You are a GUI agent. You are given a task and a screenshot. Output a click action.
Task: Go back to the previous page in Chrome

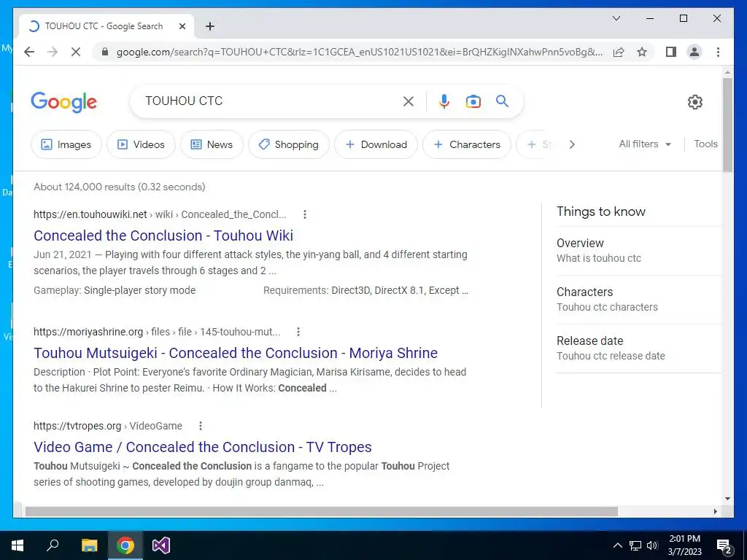coord(29,52)
